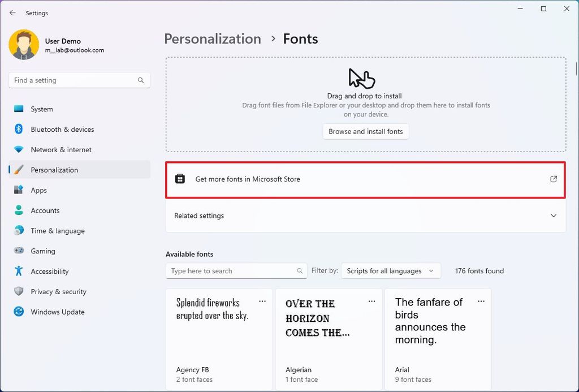Click the Accessibility icon in sidebar
This screenshot has height=392, width=579.
tap(18, 271)
